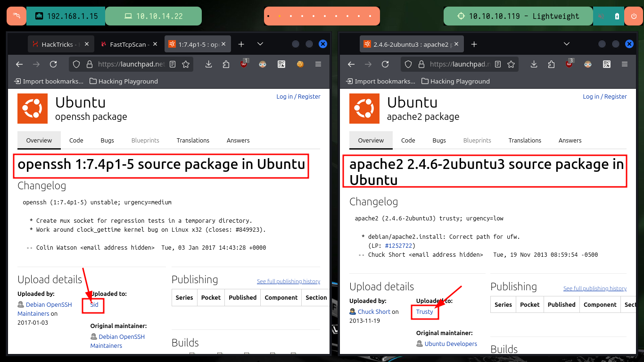Open downloads panel in apache2 window
Viewport: 644px width, 362px height.
pos(534,64)
